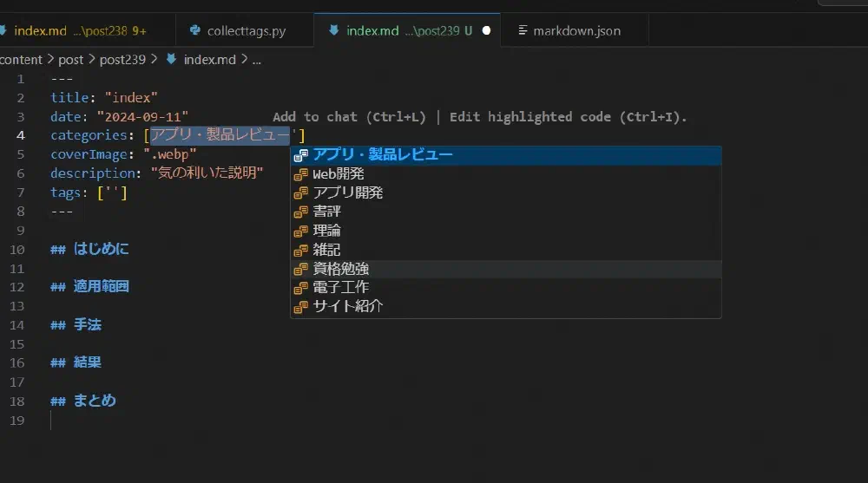Select 資格勉強 suggestion
868x483 pixels.
coord(506,269)
